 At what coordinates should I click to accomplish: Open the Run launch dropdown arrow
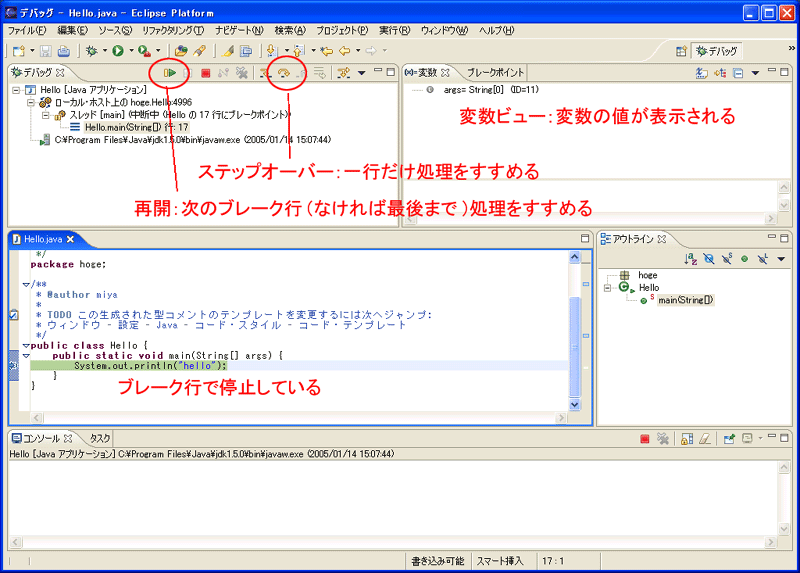tap(131, 51)
